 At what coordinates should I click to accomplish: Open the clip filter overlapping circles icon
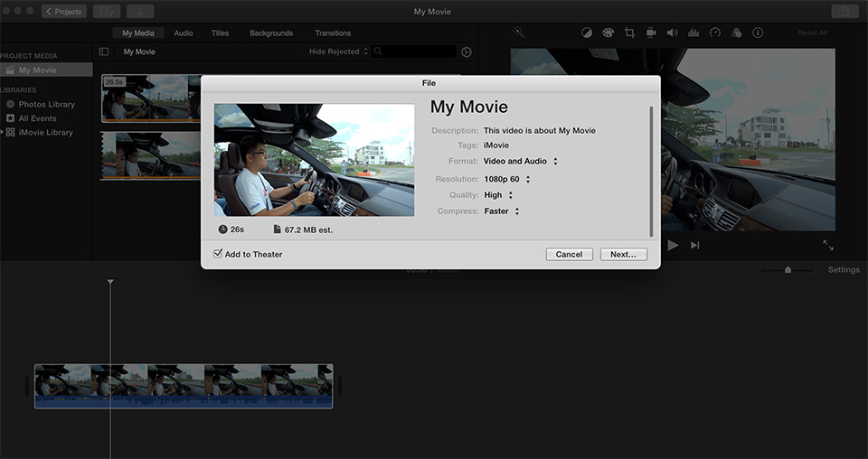pos(736,33)
